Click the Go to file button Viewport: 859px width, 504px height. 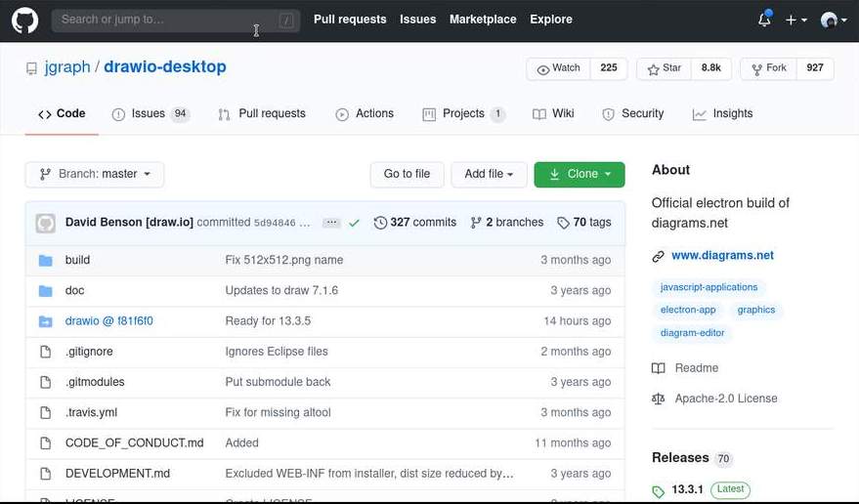[407, 174]
